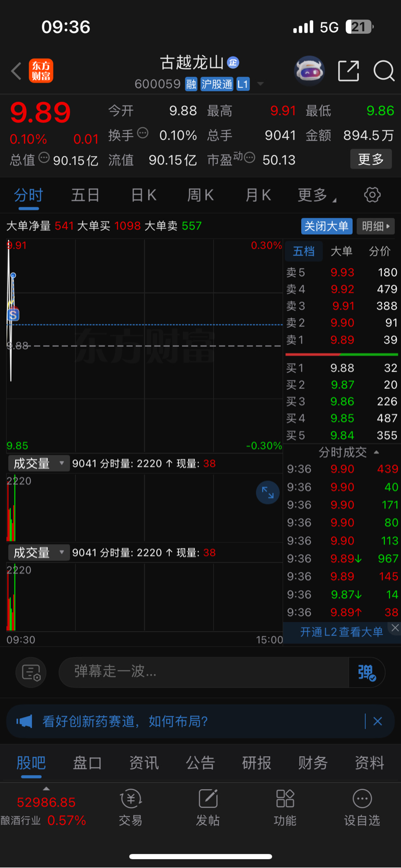Tap the L1 level badge
Viewport: 401px width, 868px height.
(243, 84)
